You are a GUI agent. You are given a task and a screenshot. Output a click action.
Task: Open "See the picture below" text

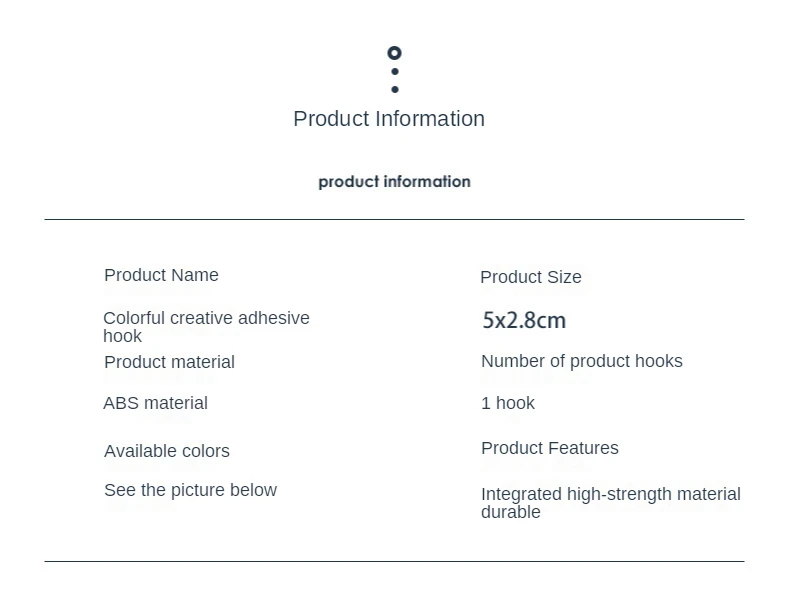[x=190, y=490]
